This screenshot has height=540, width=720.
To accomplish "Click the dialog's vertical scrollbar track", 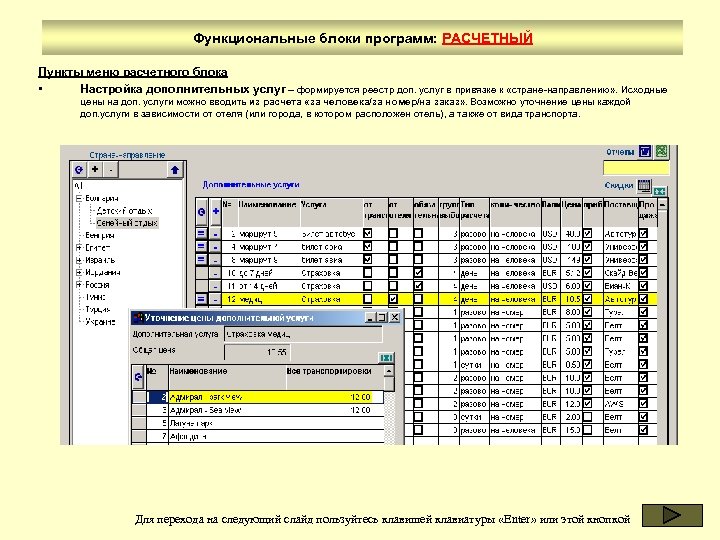I will click(389, 418).
